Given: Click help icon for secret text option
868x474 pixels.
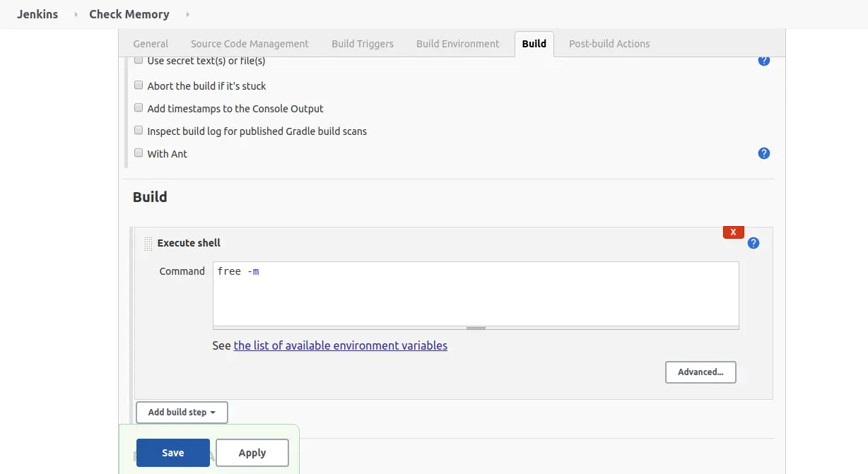Looking at the screenshot, I should [x=763, y=61].
